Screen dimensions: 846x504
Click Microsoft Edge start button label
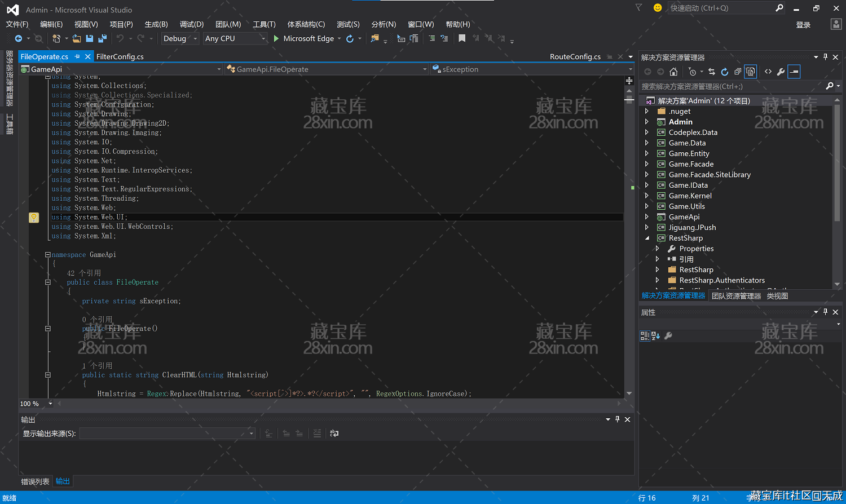pyautogui.click(x=309, y=38)
